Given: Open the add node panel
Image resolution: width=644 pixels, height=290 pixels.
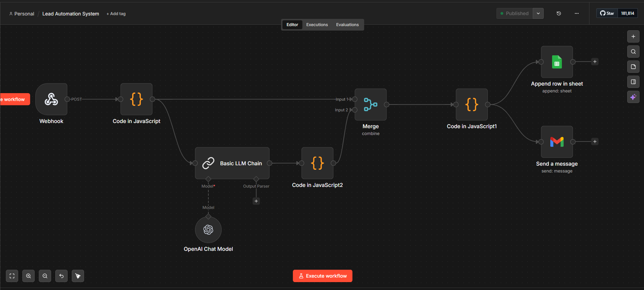Looking at the screenshot, I should click(x=633, y=36).
